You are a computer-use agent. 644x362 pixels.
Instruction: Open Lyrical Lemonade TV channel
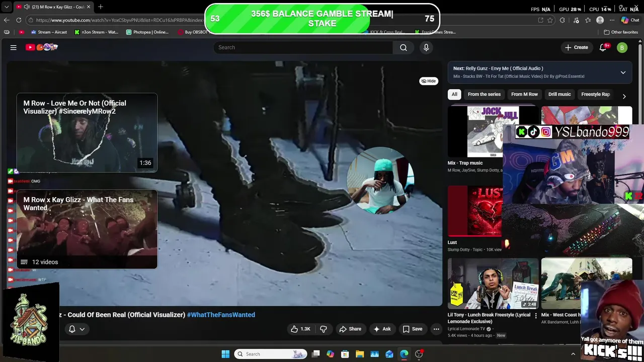pyautogui.click(x=466, y=329)
